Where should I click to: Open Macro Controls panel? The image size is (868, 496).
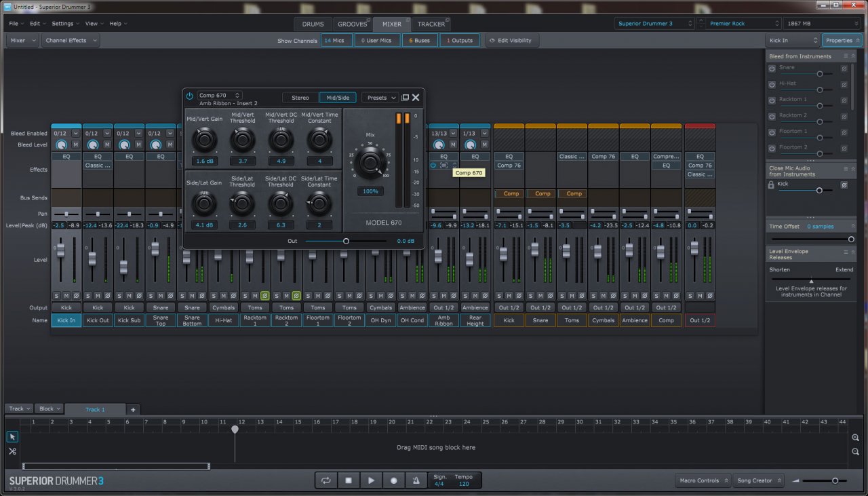click(703, 480)
